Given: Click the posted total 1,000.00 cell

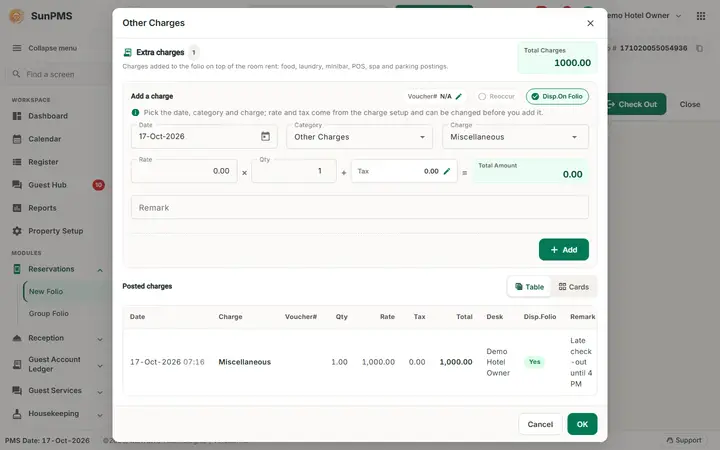Looking at the screenshot, I should tap(456, 362).
